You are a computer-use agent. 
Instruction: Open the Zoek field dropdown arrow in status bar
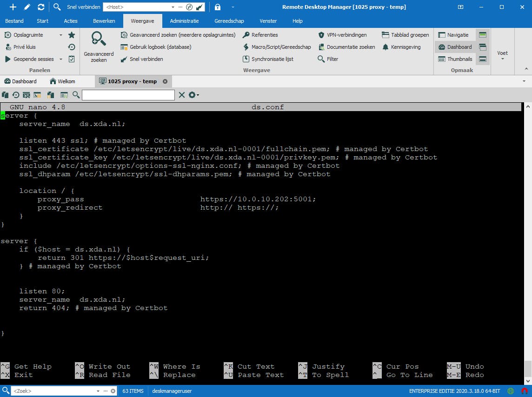point(98,391)
